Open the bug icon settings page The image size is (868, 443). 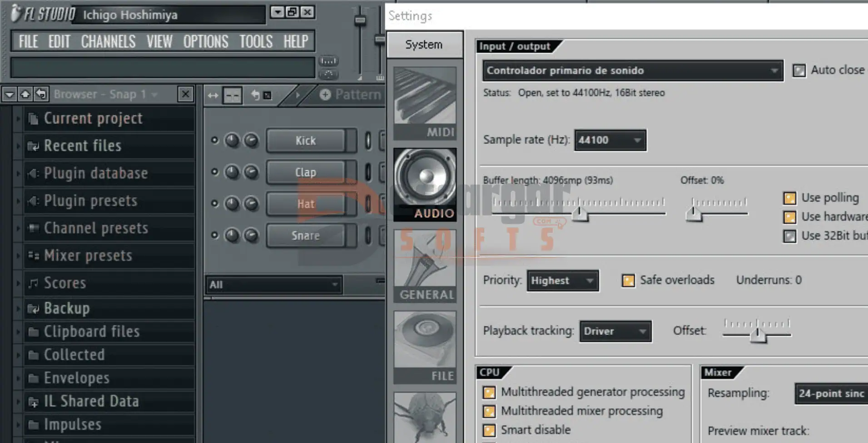[425, 418]
